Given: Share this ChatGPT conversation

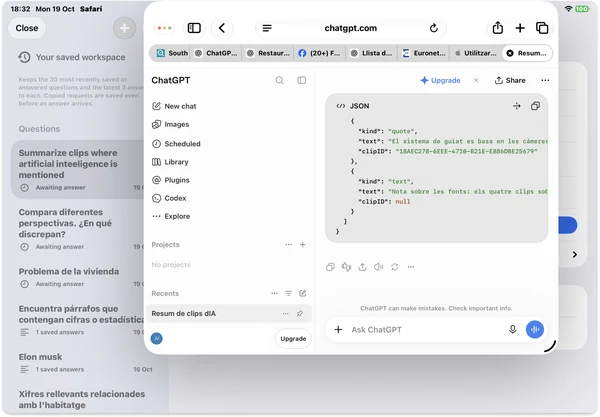Looking at the screenshot, I should pos(510,80).
